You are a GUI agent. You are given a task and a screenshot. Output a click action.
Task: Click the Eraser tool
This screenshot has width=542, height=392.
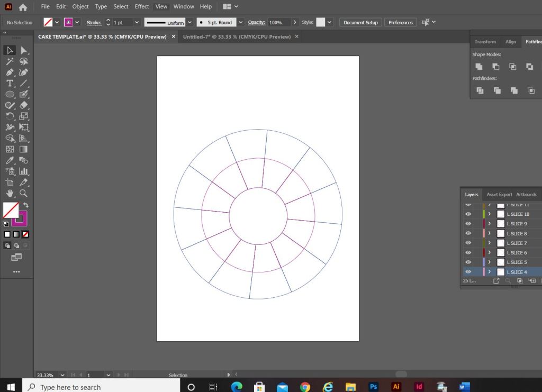click(x=23, y=105)
